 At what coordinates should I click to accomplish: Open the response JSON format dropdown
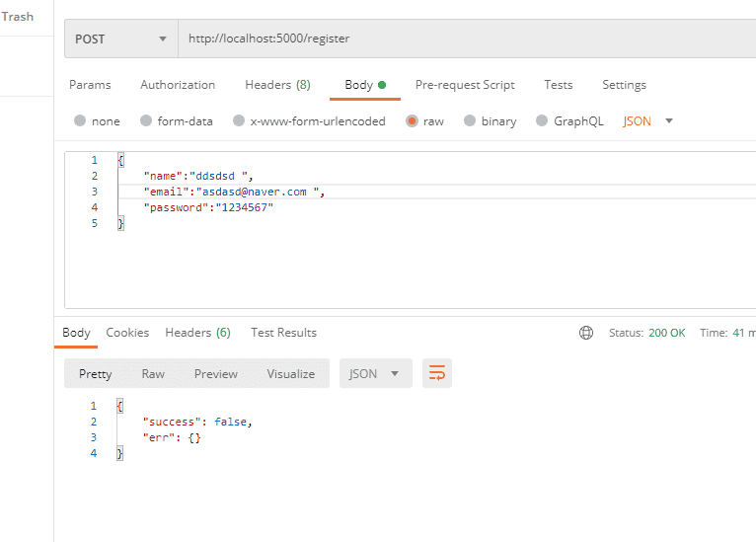(x=375, y=374)
